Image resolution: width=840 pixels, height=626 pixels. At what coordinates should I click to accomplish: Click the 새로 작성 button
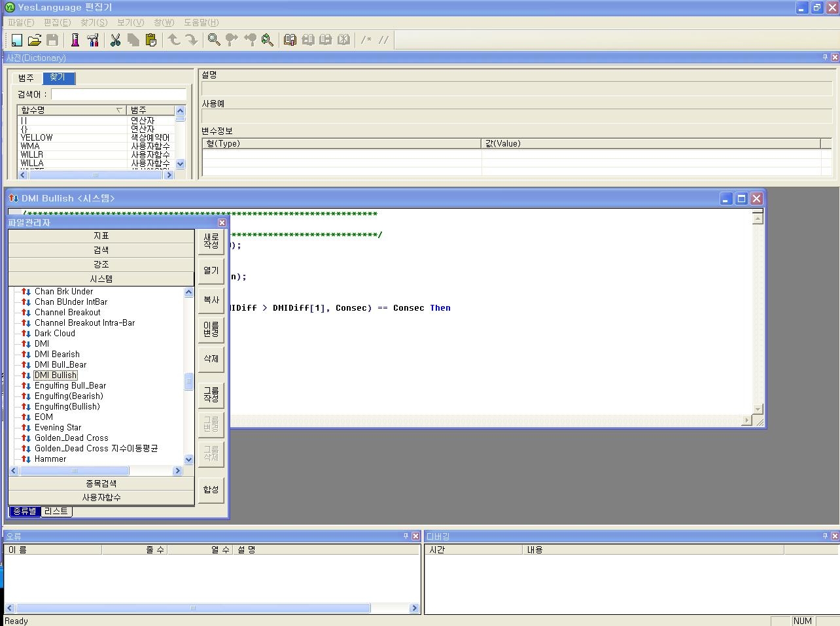click(x=211, y=241)
